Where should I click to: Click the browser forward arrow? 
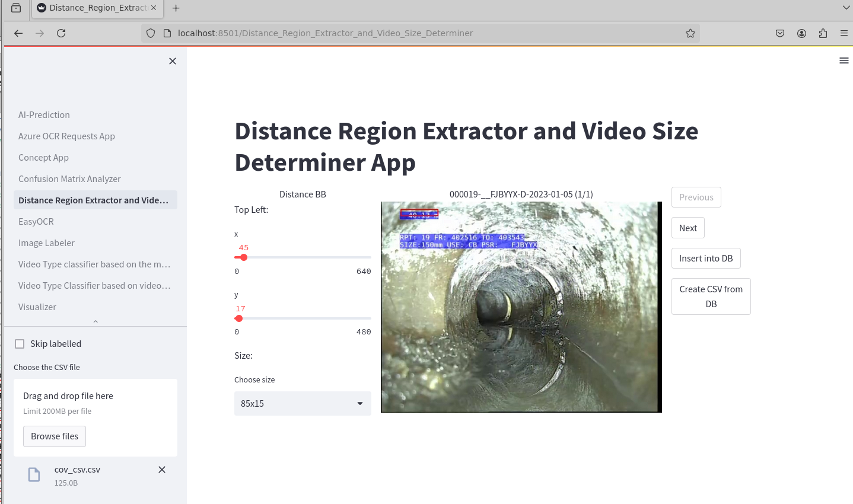tap(40, 33)
